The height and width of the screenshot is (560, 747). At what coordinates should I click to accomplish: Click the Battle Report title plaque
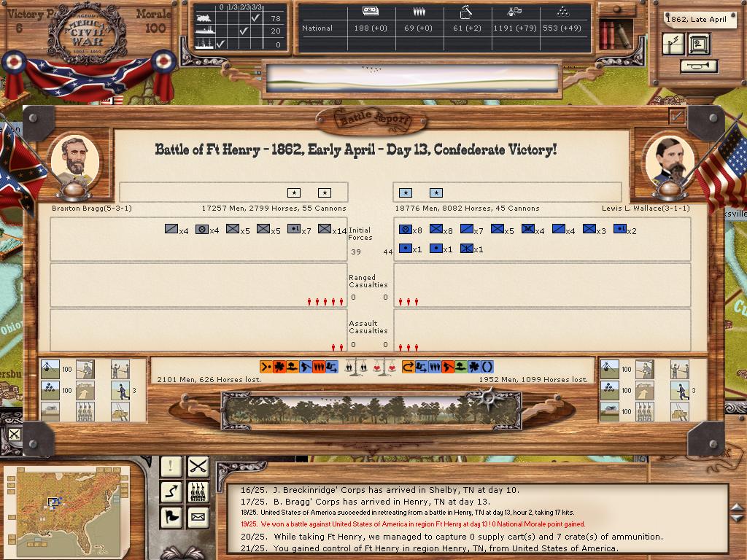click(x=373, y=120)
